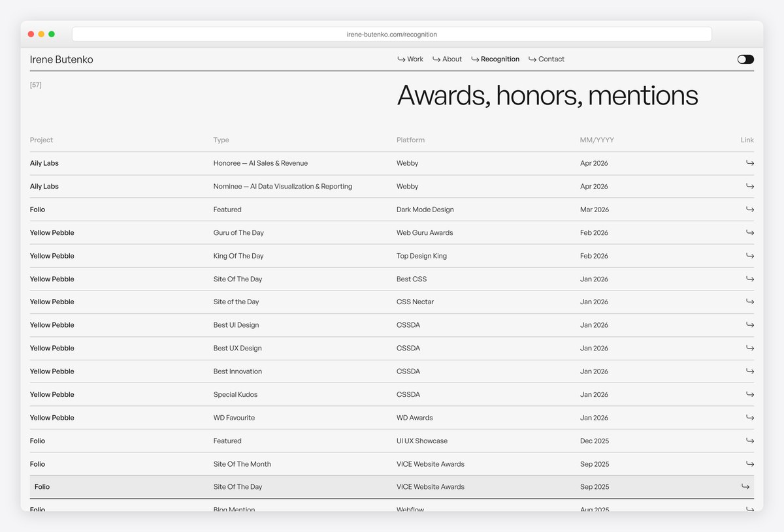The image size is (784, 532).
Task: Click CSS Nectar platform cell
Action: click(x=416, y=302)
